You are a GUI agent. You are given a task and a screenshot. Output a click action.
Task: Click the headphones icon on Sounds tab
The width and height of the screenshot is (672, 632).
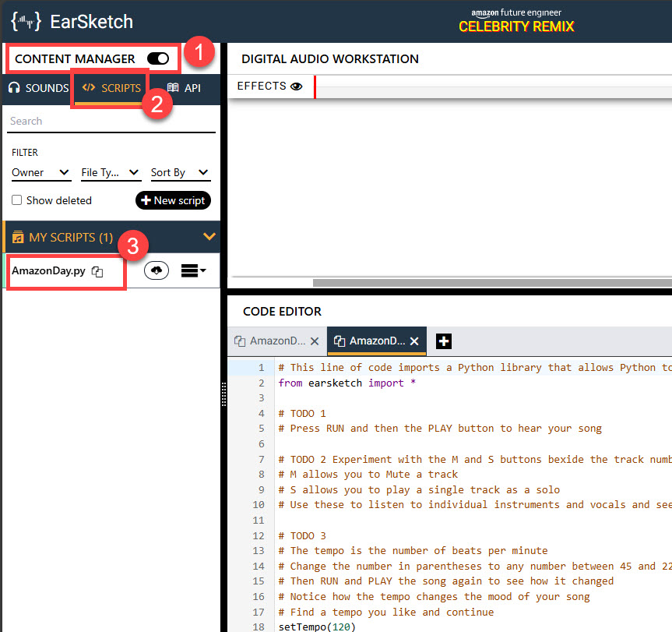tap(14, 88)
